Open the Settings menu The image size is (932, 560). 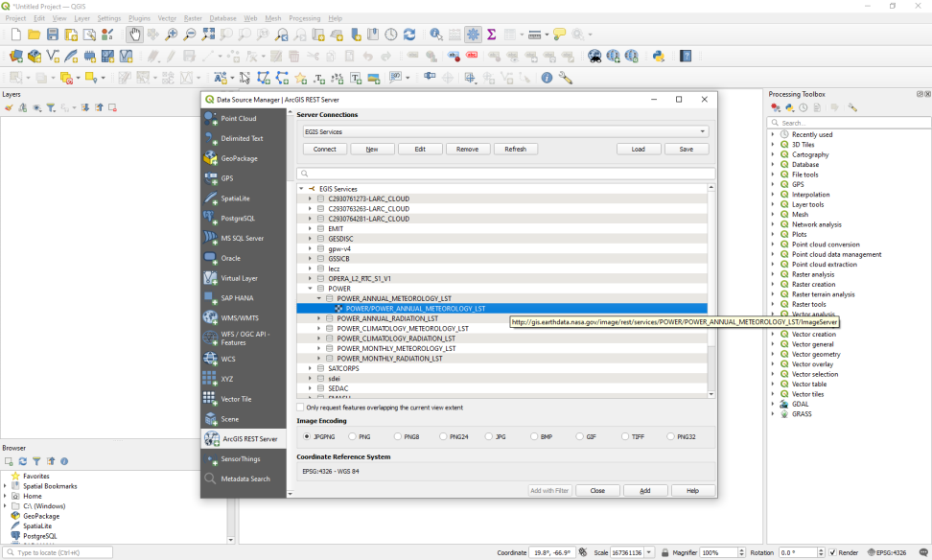click(108, 18)
